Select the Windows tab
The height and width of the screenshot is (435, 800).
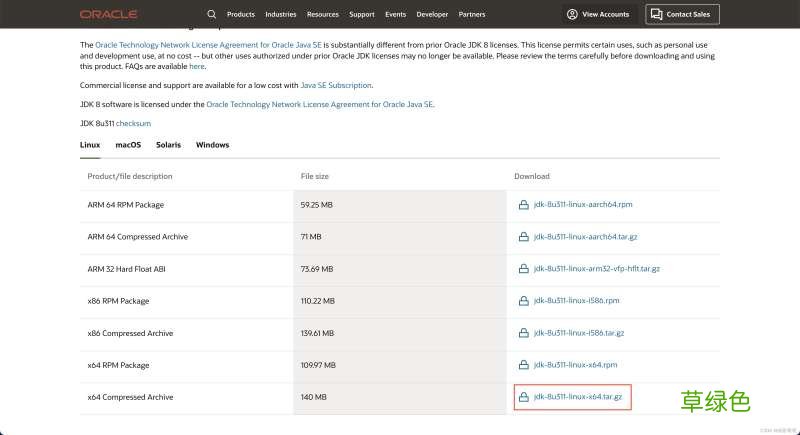(212, 145)
